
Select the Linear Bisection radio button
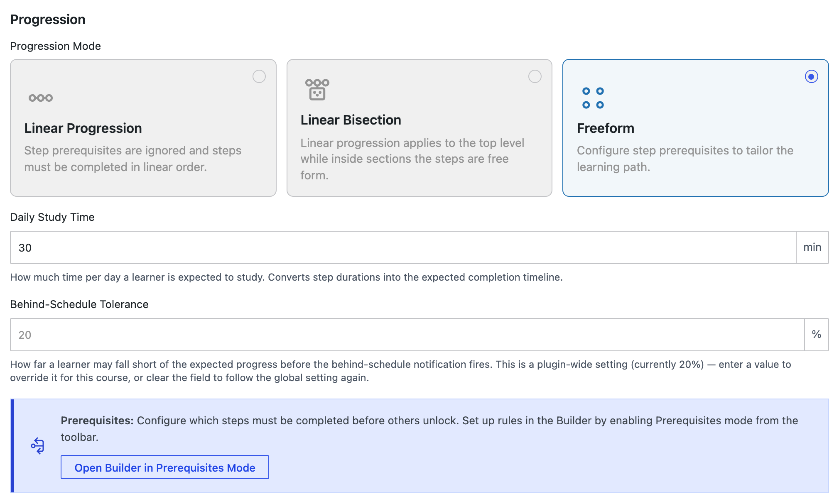(535, 76)
